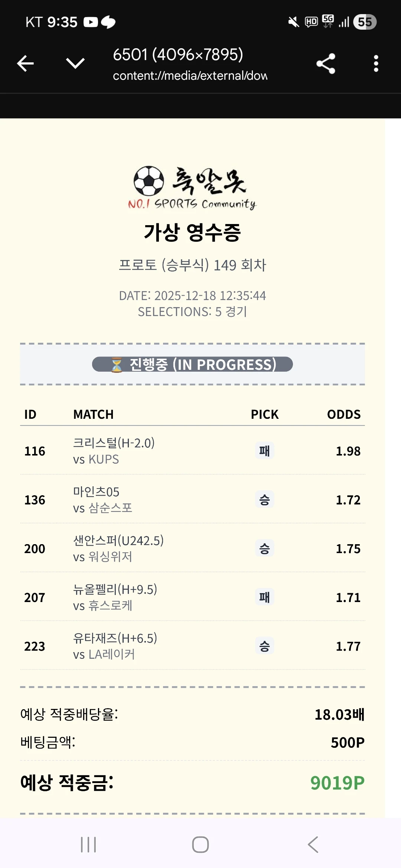Tap the back arrow in top bar
Viewport: 401px width, 868px height.
pyautogui.click(x=25, y=63)
